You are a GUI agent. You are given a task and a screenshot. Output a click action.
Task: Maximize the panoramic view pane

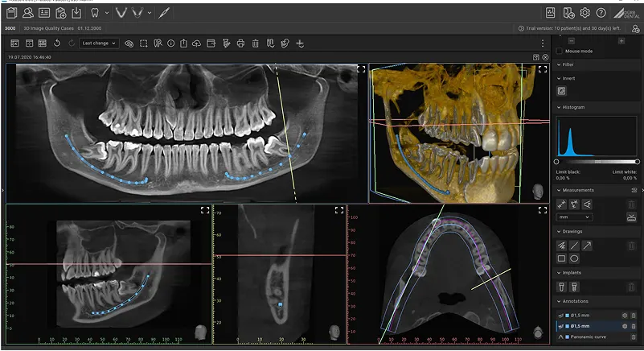361,69
